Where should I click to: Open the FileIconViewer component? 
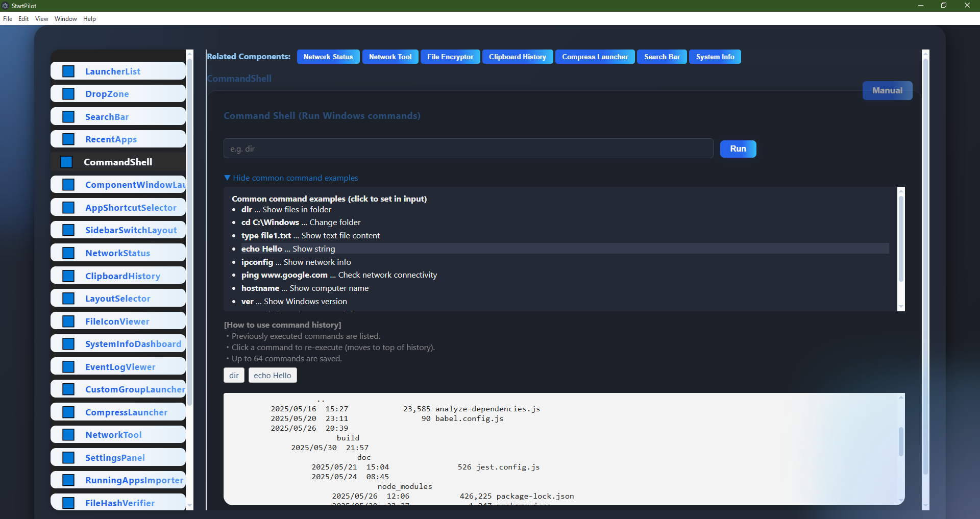117,321
